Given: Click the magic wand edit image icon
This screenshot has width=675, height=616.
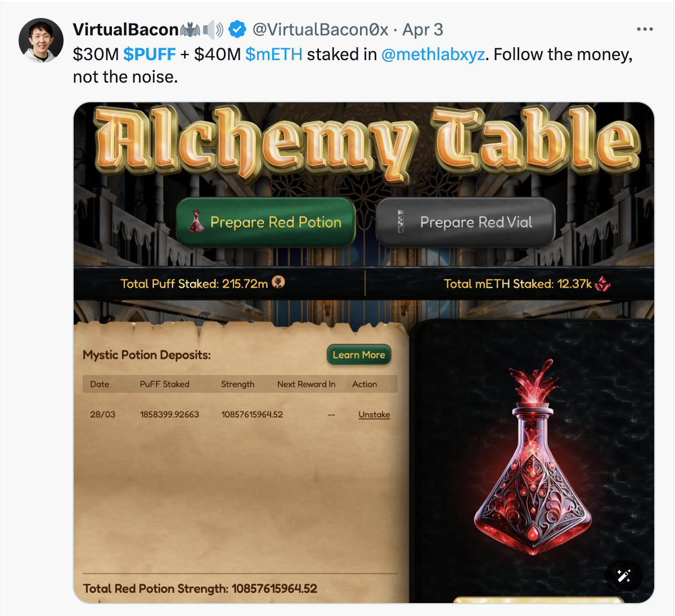Looking at the screenshot, I should [623, 576].
